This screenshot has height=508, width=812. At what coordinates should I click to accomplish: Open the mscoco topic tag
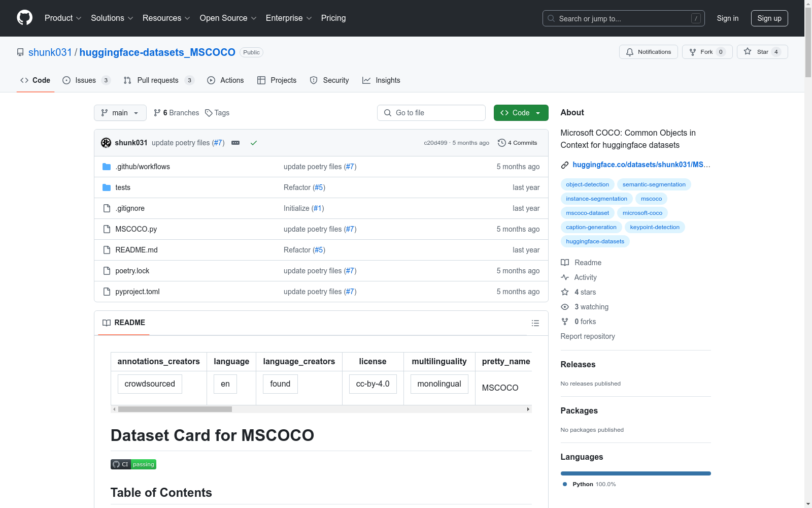pyautogui.click(x=651, y=199)
